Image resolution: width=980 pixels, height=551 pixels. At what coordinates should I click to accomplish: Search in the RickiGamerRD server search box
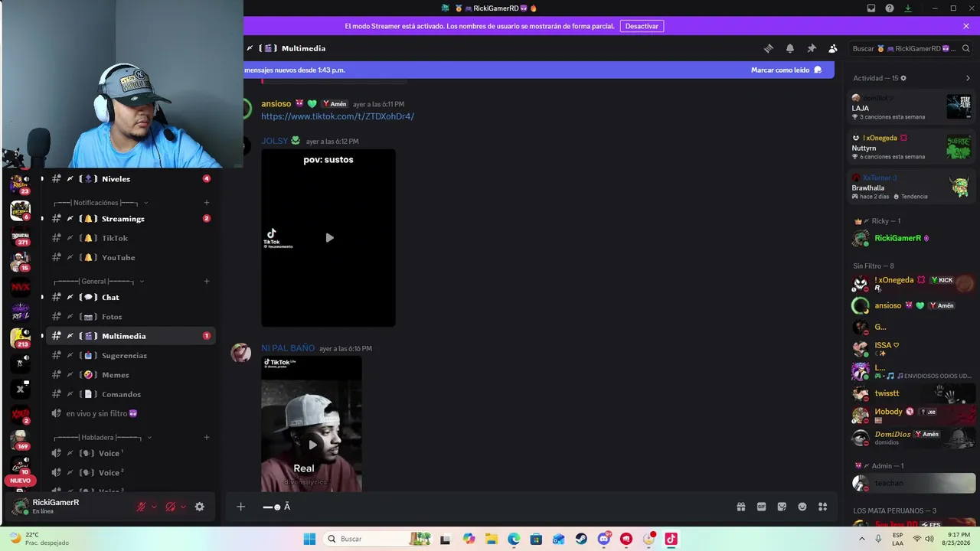[911, 48]
